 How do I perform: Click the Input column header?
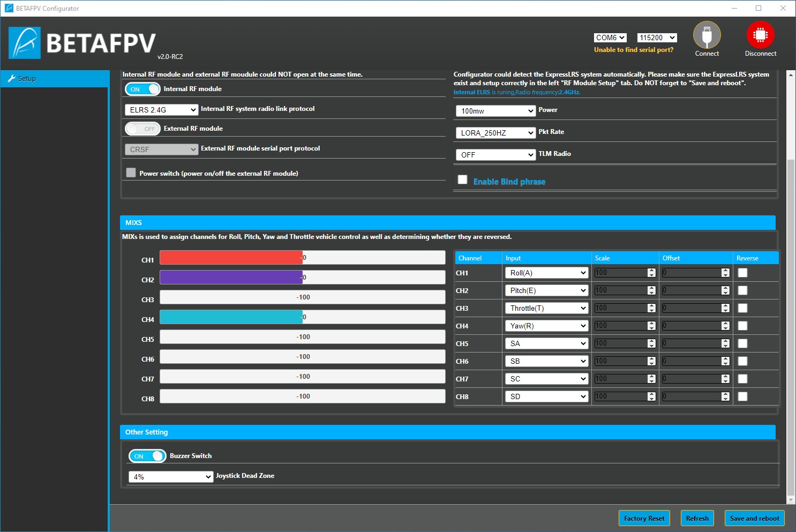pyautogui.click(x=546, y=258)
